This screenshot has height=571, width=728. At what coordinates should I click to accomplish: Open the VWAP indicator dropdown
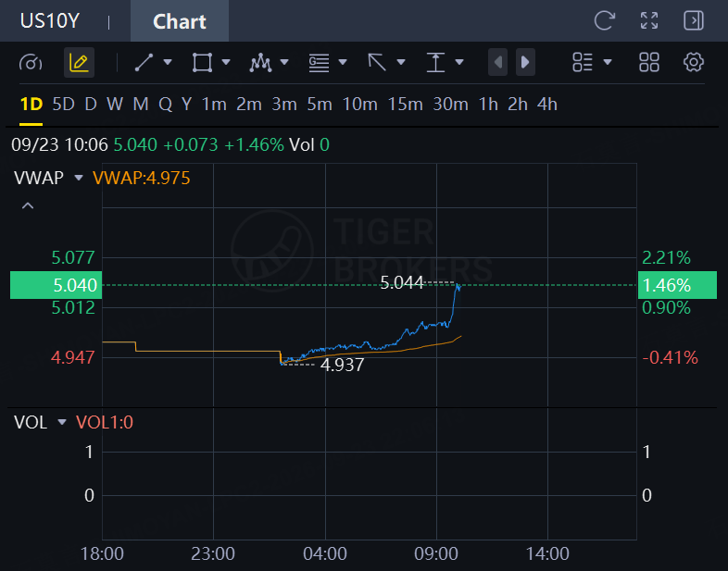click(79, 178)
